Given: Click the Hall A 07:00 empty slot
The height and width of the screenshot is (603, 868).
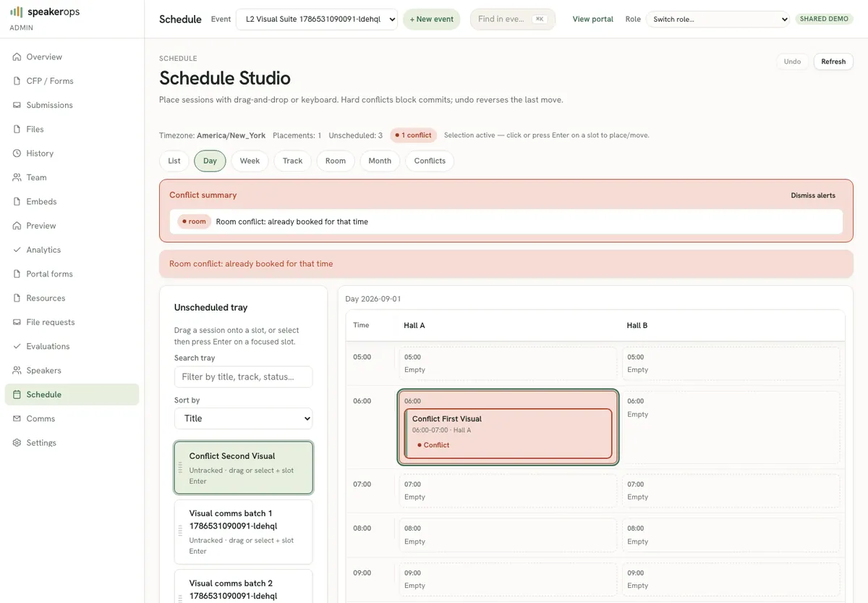Looking at the screenshot, I should pyautogui.click(x=509, y=491).
